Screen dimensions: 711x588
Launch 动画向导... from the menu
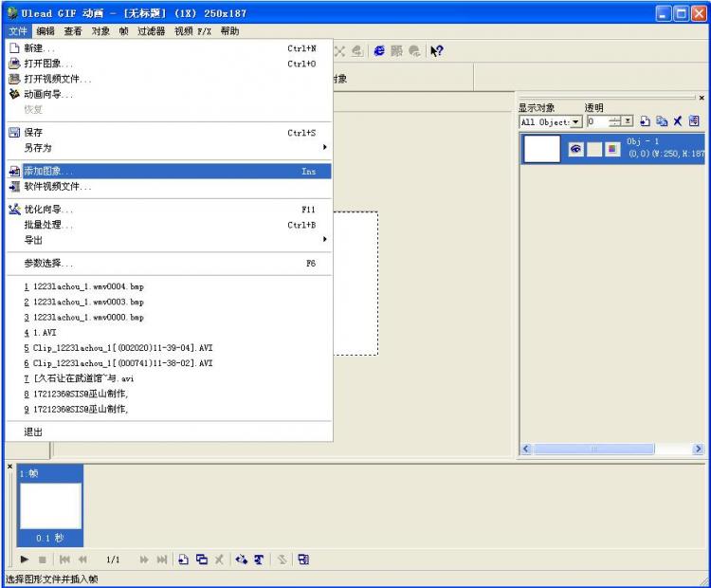(x=169, y=95)
